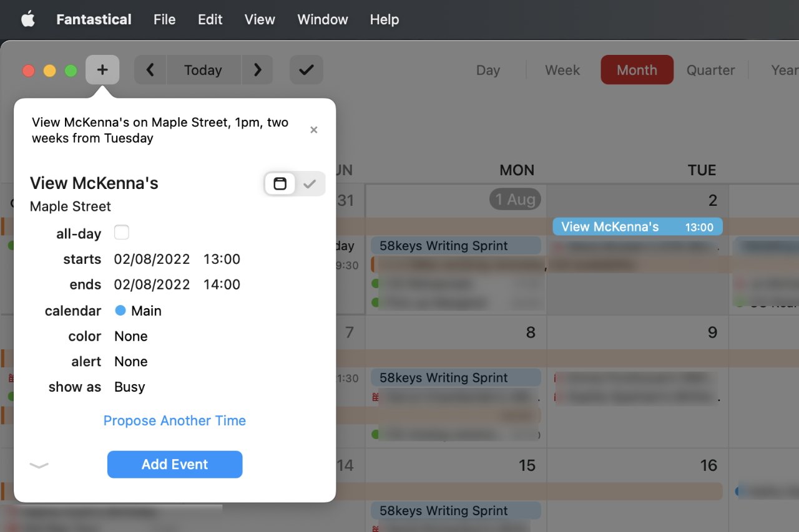Edit the Maple Street location field

(71, 206)
